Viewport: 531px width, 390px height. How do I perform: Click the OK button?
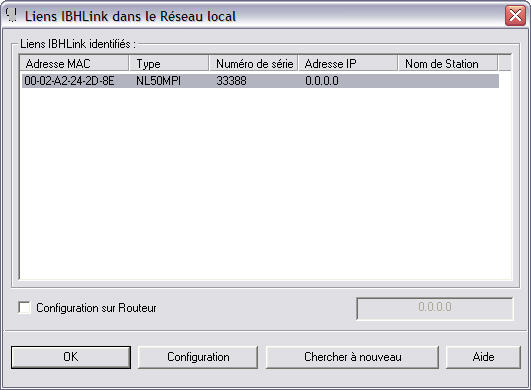[x=71, y=357]
